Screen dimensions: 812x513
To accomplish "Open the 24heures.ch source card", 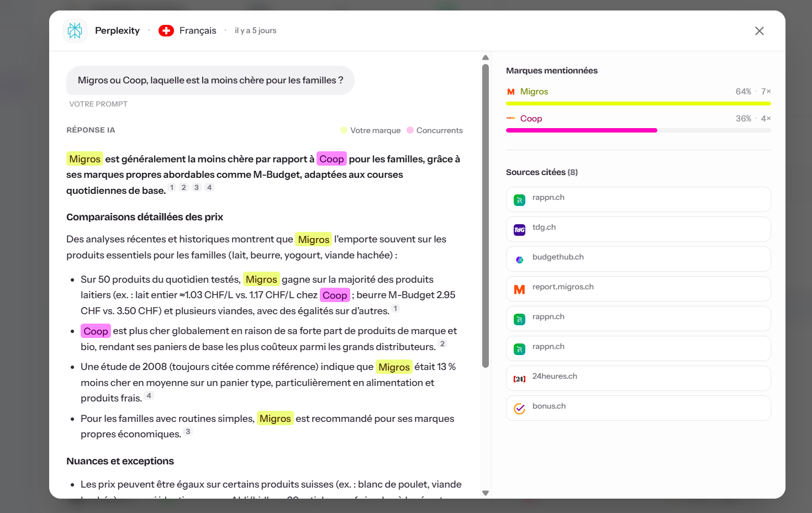I will [x=639, y=378].
